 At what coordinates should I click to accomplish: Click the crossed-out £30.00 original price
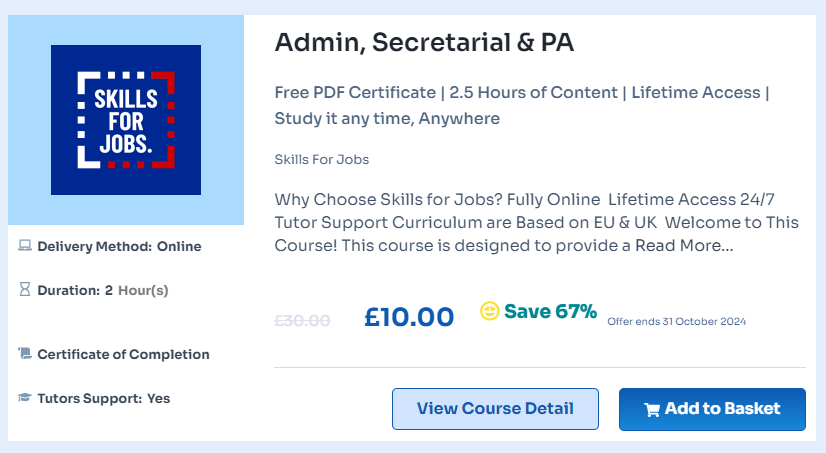302,320
